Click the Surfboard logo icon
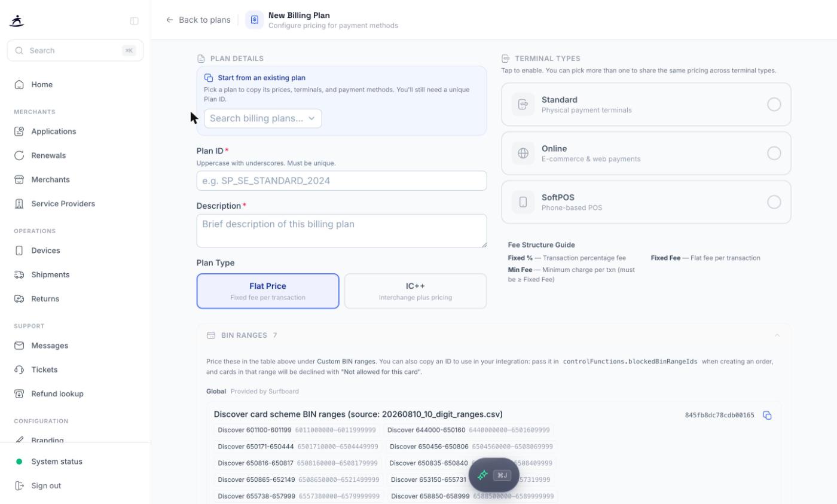837x504 pixels. tap(17, 21)
